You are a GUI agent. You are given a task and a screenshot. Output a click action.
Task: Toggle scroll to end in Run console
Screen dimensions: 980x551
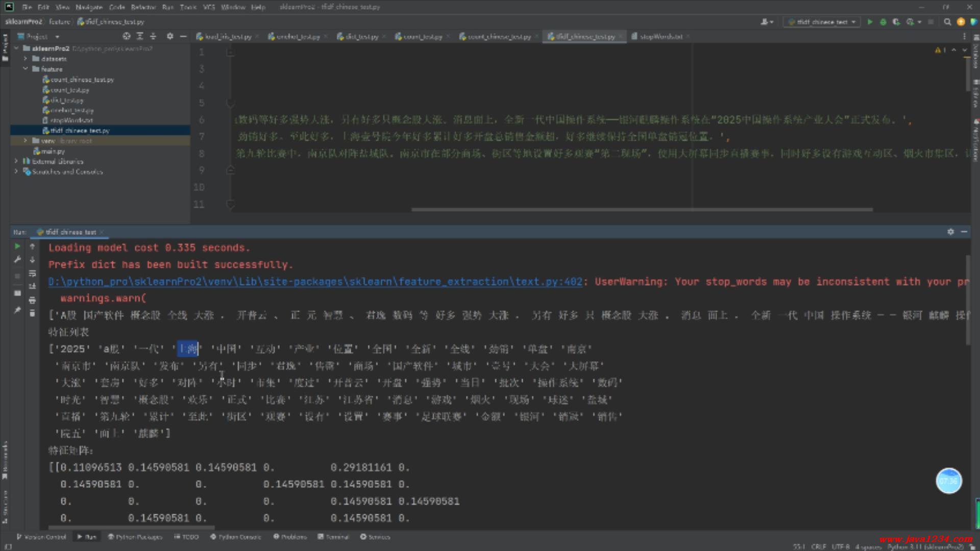click(32, 287)
